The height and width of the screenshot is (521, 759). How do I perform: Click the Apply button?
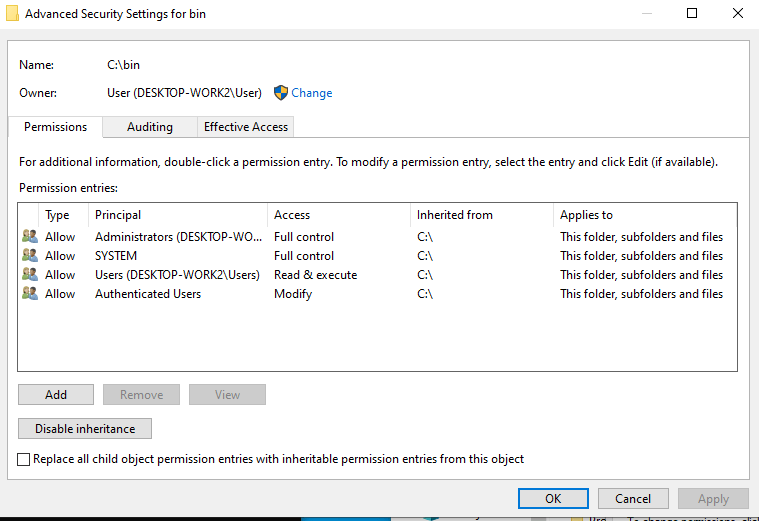pyautogui.click(x=713, y=499)
